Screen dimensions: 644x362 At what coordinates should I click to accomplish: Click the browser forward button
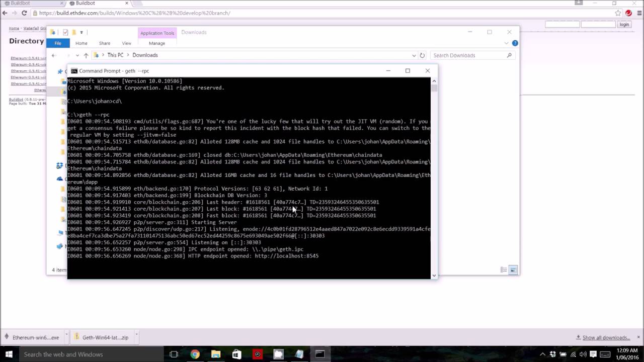16,13
